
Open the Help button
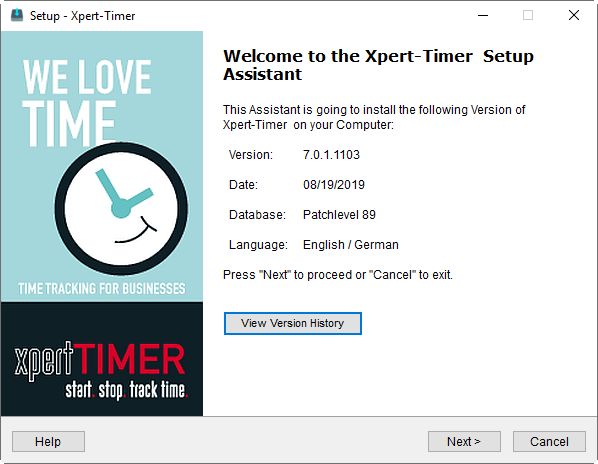(x=48, y=442)
